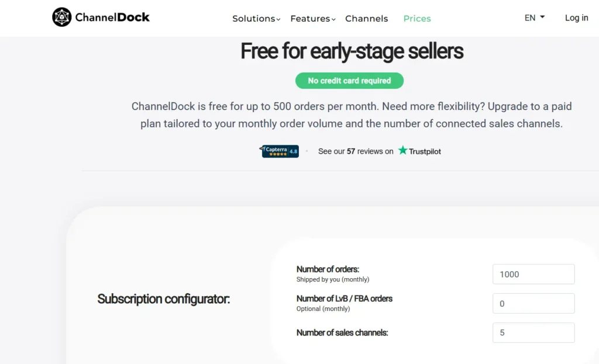Open the Prices menu item
Image resolution: width=599 pixels, height=364 pixels.
click(x=416, y=18)
